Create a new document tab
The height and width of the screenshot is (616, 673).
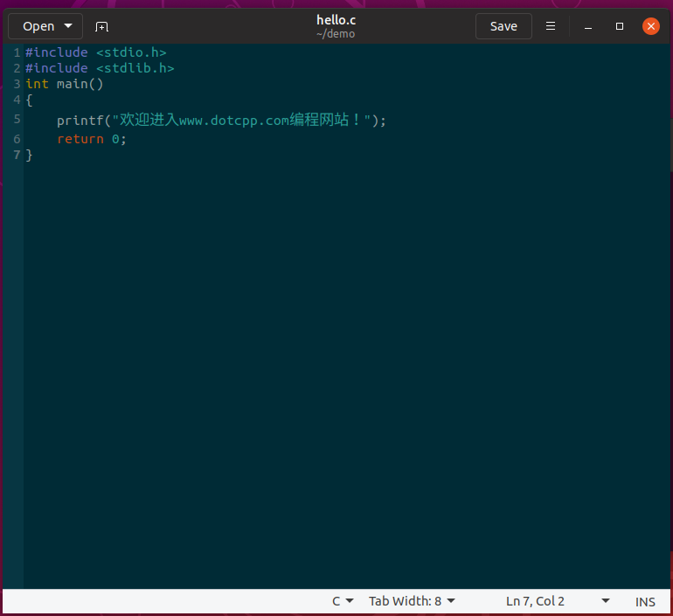(x=102, y=26)
